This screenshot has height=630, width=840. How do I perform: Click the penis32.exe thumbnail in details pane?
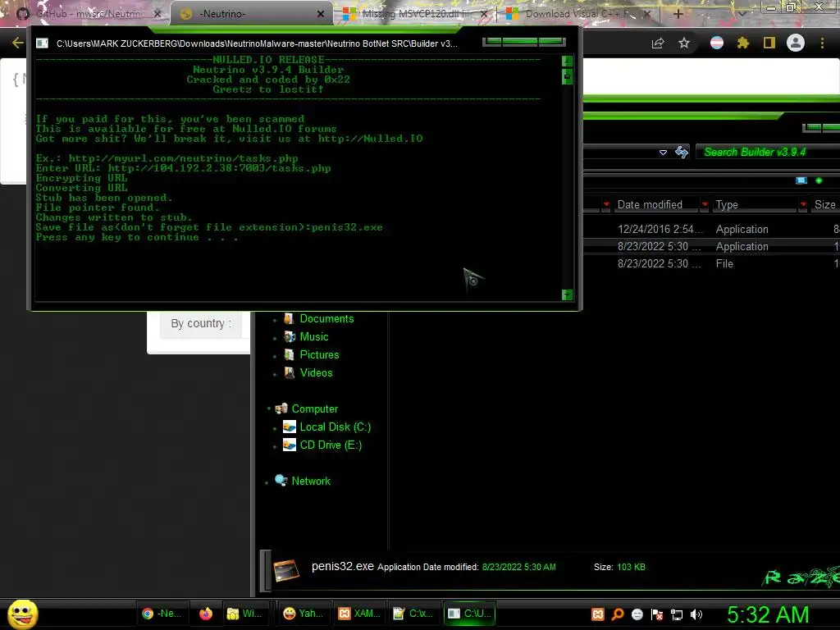point(286,571)
